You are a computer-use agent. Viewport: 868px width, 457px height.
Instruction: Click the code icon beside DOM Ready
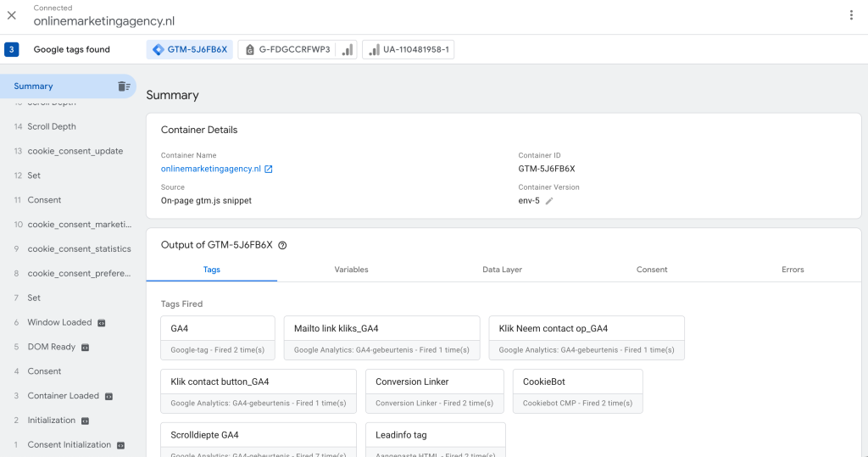click(85, 348)
